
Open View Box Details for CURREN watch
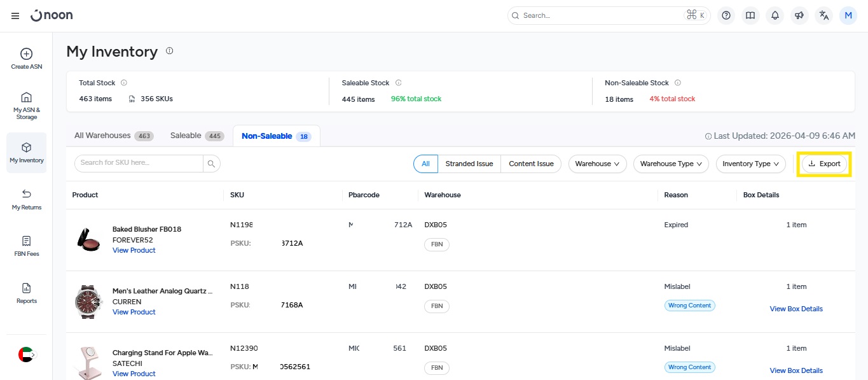[x=796, y=309]
